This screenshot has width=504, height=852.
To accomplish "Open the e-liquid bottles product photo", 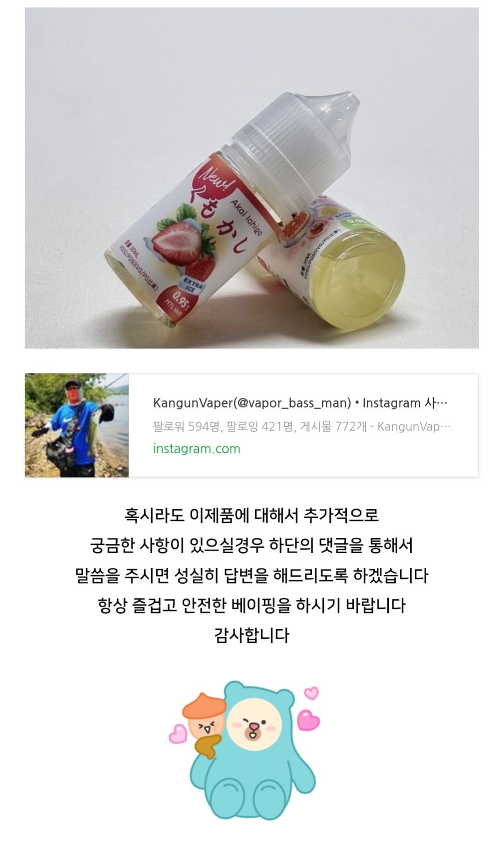I will (x=252, y=178).
